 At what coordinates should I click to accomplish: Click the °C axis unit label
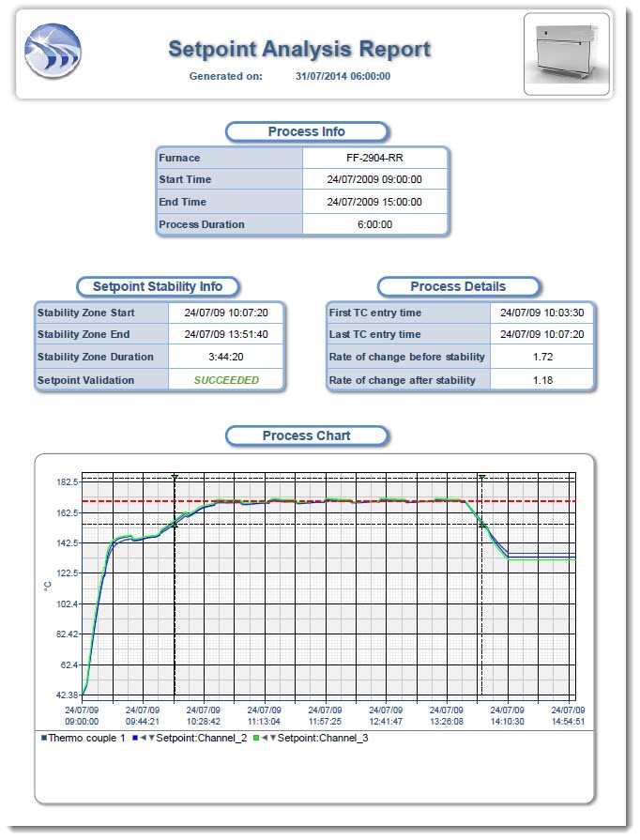click(48, 587)
